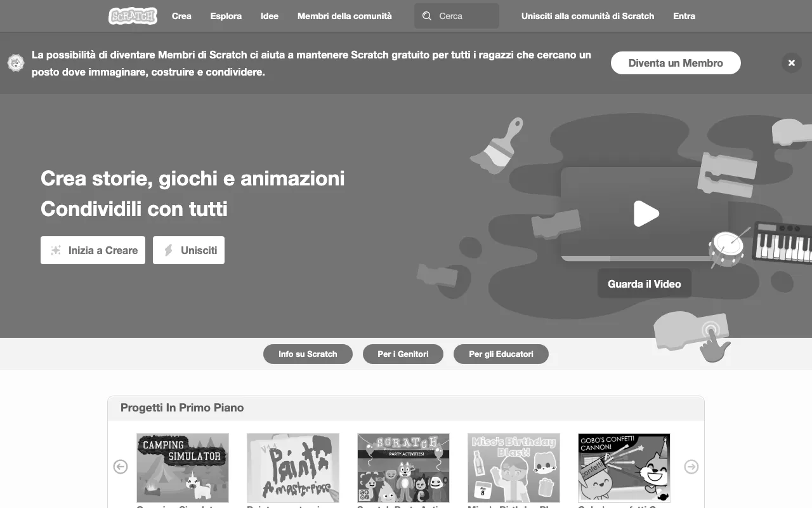Open the Camping Simulator project thumbnail
The height and width of the screenshot is (508, 812).
(x=183, y=468)
